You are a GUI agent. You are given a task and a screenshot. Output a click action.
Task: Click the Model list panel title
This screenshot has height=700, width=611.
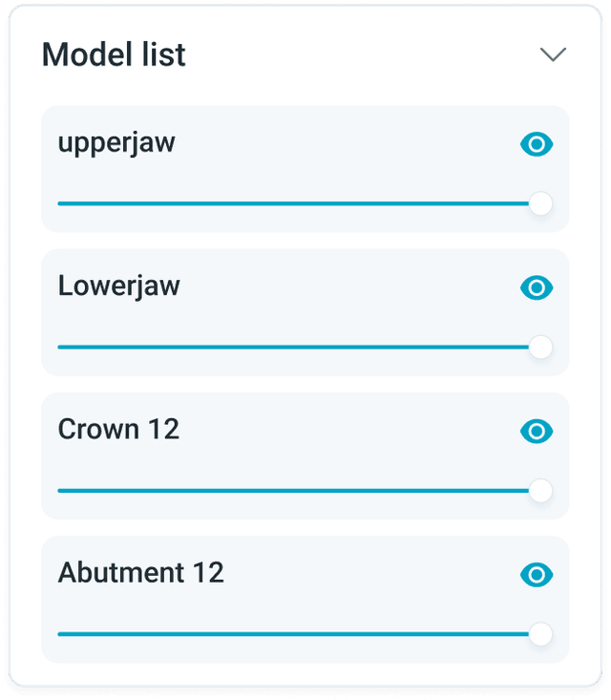[114, 54]
